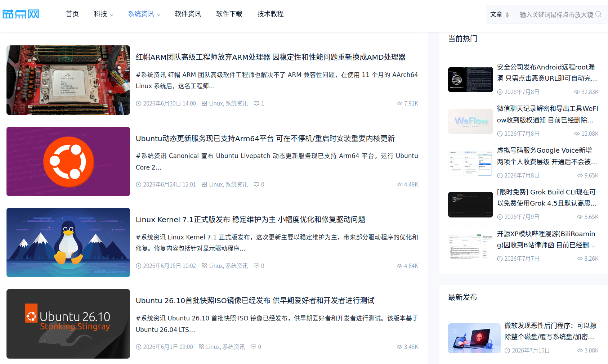Open latest post 微软发现恶意后门程序
The height and width of the screenshot is (364, 608).
(x=551, y=331)
